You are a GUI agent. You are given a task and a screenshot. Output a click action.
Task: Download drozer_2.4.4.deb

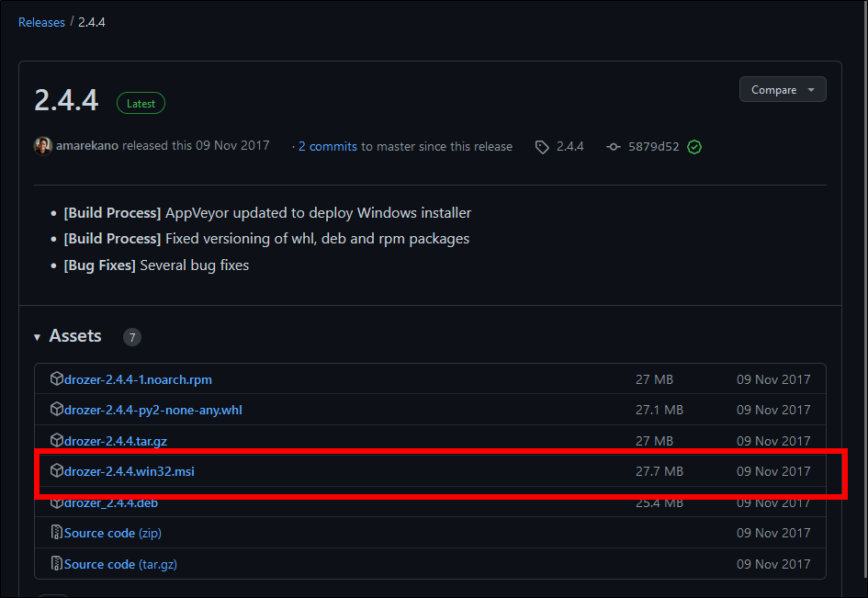click(x=111, y=502)
